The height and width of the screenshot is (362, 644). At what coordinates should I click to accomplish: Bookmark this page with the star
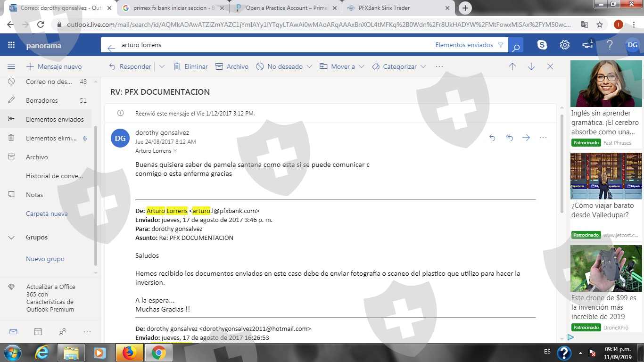point(600,25)
